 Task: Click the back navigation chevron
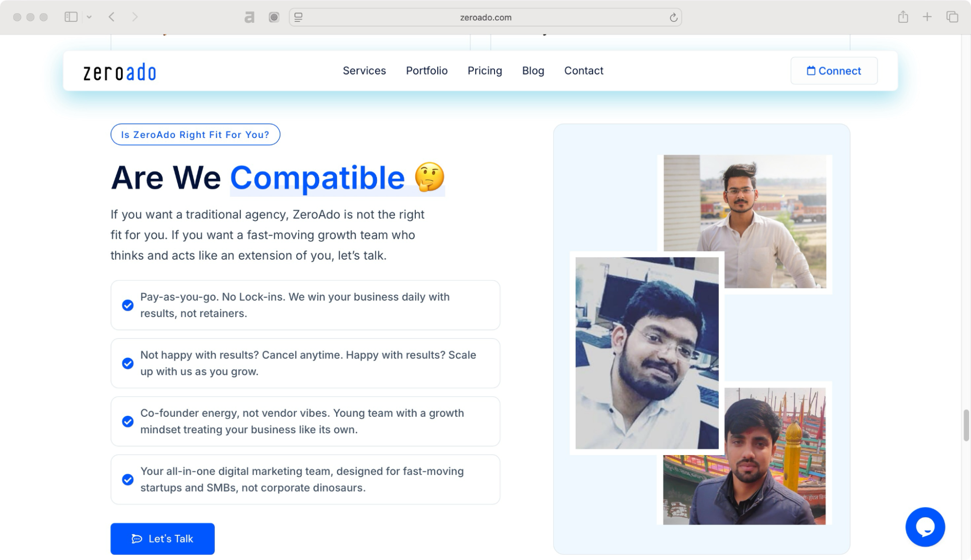(111, 17)
